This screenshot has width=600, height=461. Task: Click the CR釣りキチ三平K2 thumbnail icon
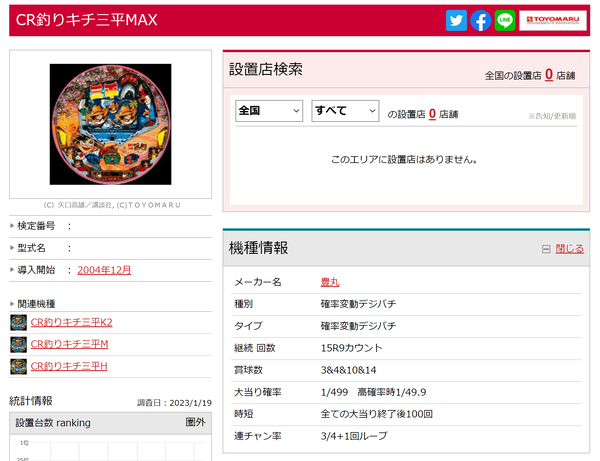point(18,323)
